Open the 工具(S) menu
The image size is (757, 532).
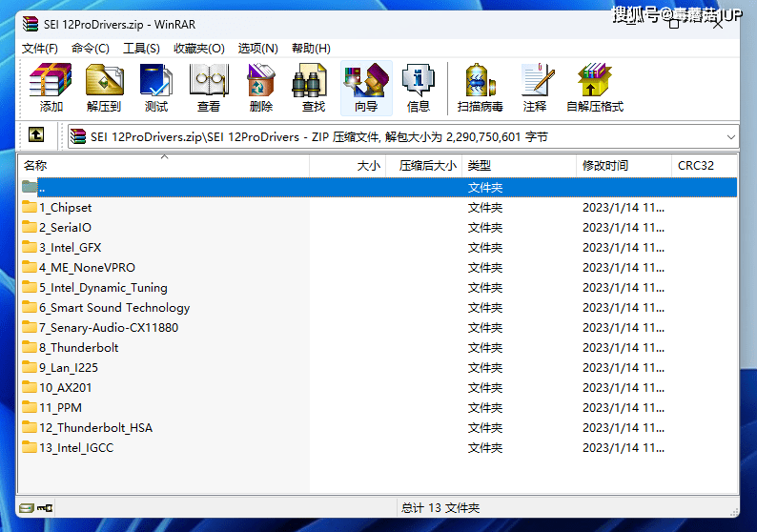click(x=141, y=49)
